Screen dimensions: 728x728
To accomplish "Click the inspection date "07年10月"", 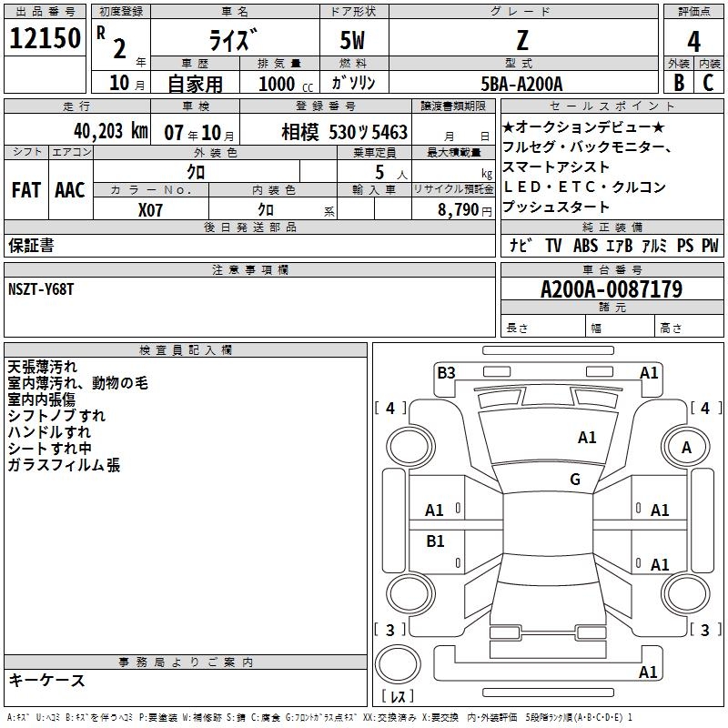I will [x=199, y=133].
